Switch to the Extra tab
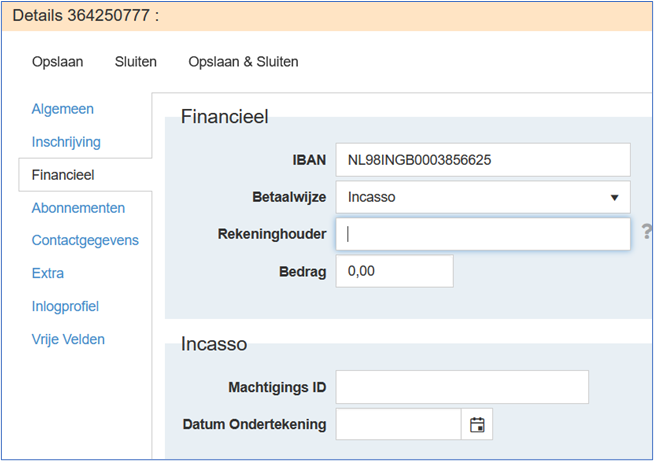 48,273
